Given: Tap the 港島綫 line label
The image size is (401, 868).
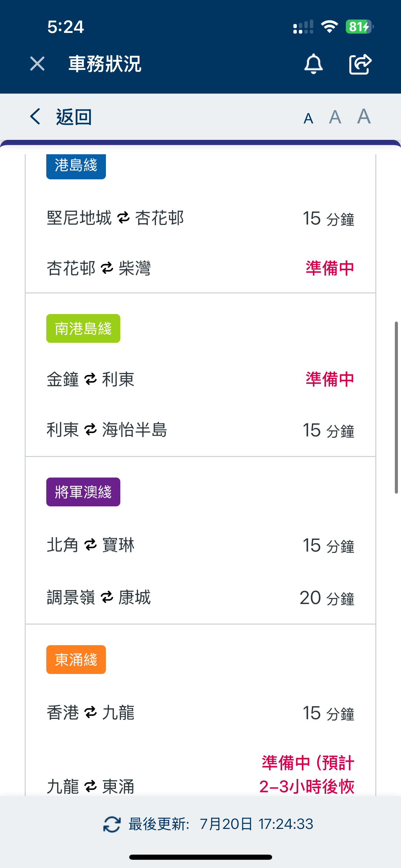Looking at the screenshot, I should [x=76, y=166].
